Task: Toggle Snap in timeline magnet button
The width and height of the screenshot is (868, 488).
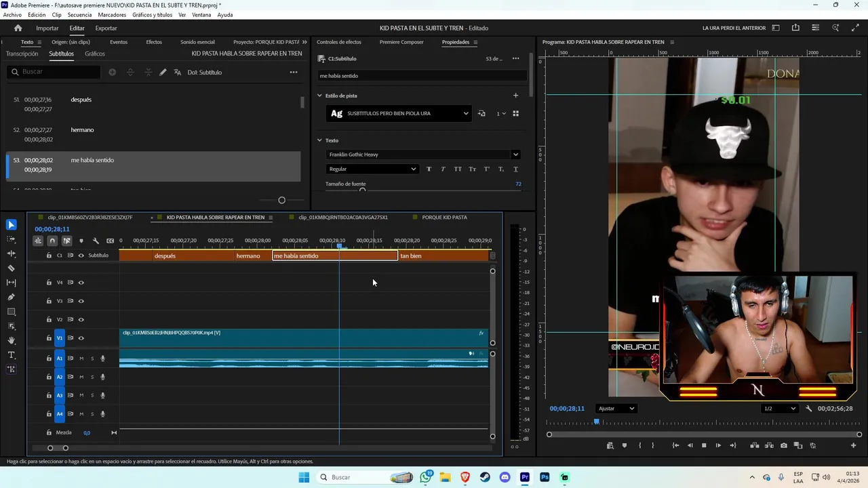Action: coord(52,241)
